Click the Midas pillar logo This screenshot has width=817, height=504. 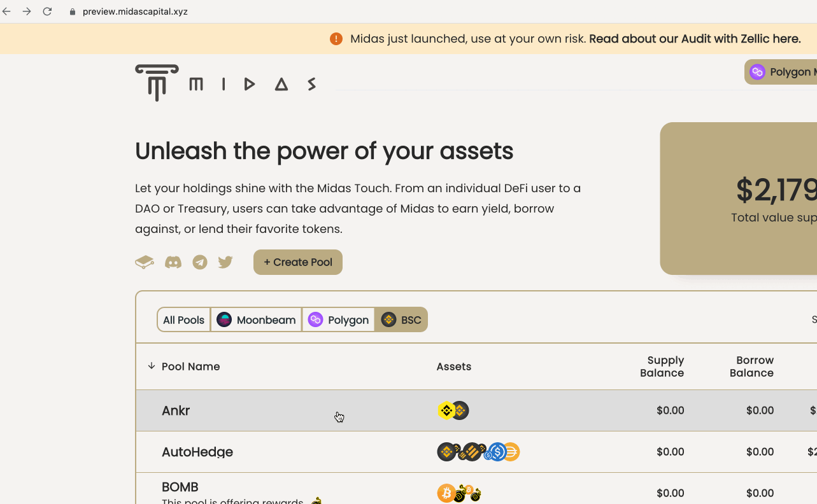(x=156, y=82)
